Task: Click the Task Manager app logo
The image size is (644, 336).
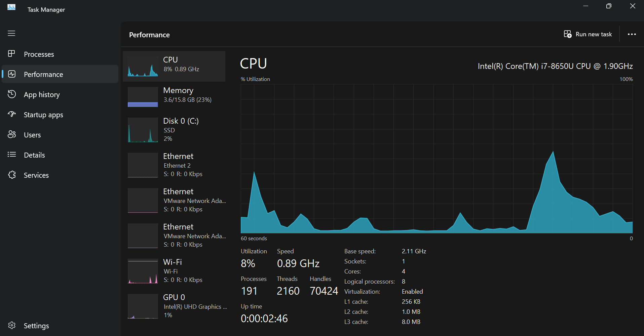Action: (11, 7)
